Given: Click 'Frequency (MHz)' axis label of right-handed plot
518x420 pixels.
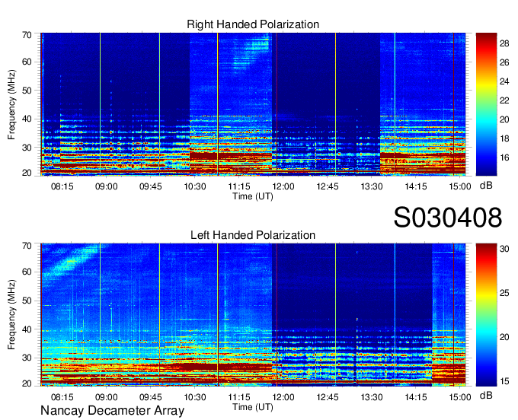Looking at the screenshot, I should pos(11,104).
